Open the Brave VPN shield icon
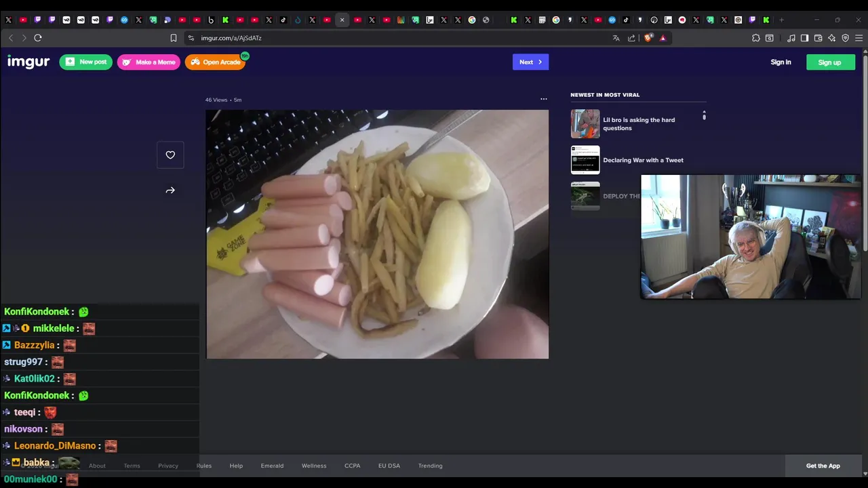 [x=845, y=38]
